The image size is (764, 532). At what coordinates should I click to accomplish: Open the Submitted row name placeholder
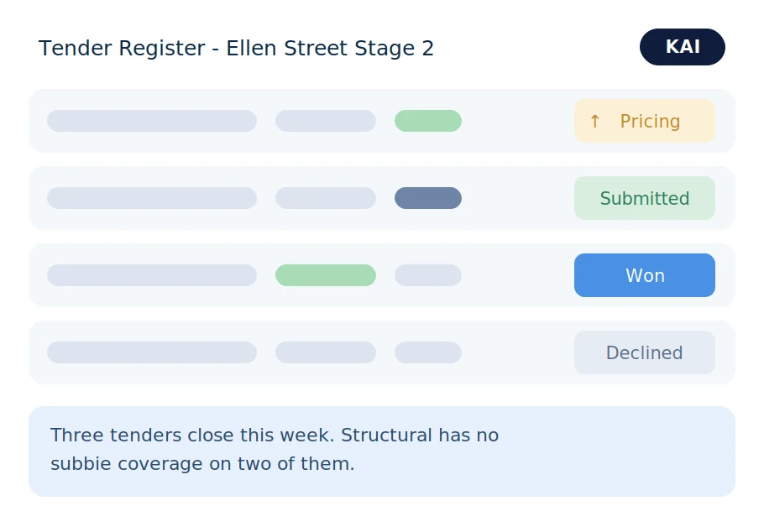click(x=151, y=198)
